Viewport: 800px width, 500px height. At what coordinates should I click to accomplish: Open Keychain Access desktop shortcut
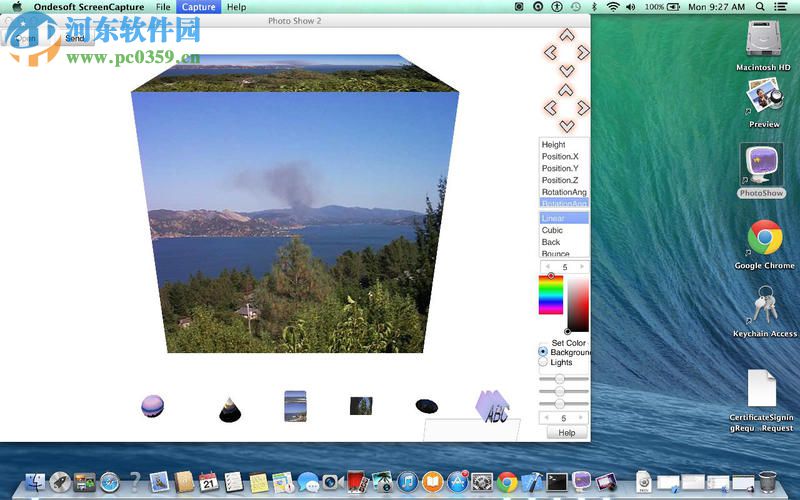pos(764,311)
